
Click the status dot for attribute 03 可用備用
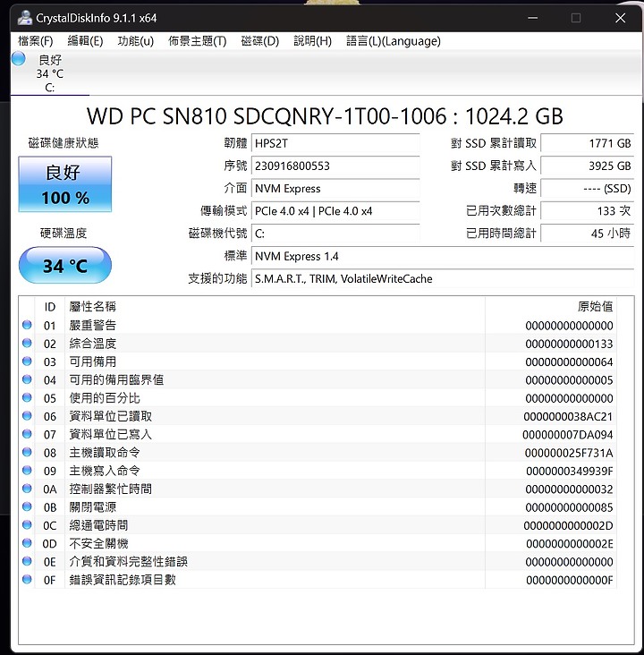pyautogui.click(x=27, y=361)
